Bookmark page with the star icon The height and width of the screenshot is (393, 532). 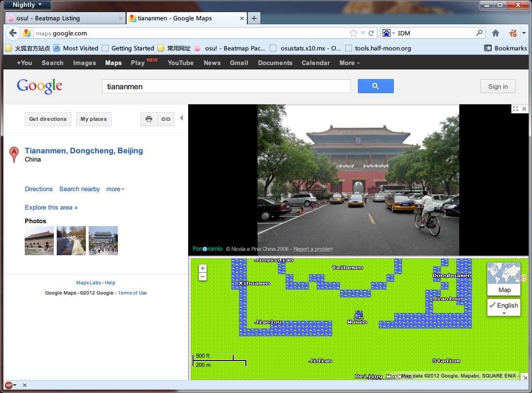353,33
